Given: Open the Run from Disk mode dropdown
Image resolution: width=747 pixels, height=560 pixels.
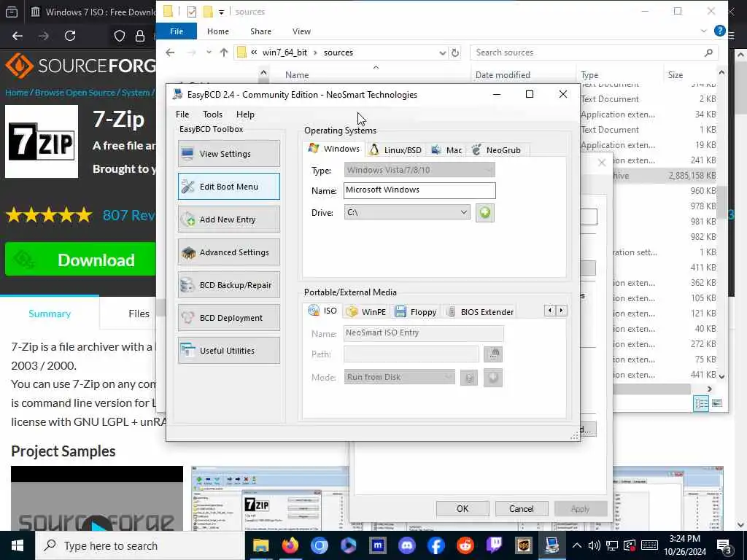Looking at the screenshot, I should (x=399, y=377).
